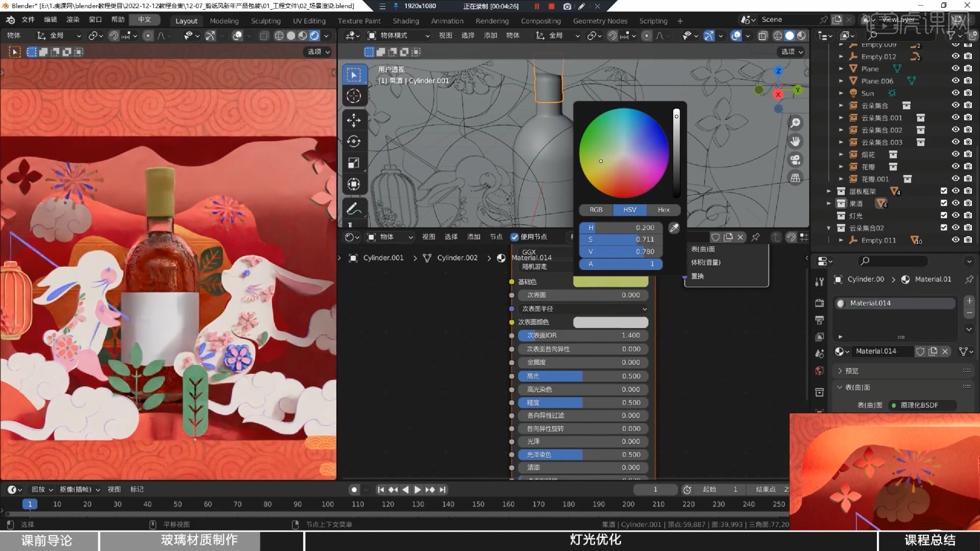Viewport: 980px width, 551px height.
Task: Pin the properties panel
Action: pyautogui.click(x=969, y=280)
